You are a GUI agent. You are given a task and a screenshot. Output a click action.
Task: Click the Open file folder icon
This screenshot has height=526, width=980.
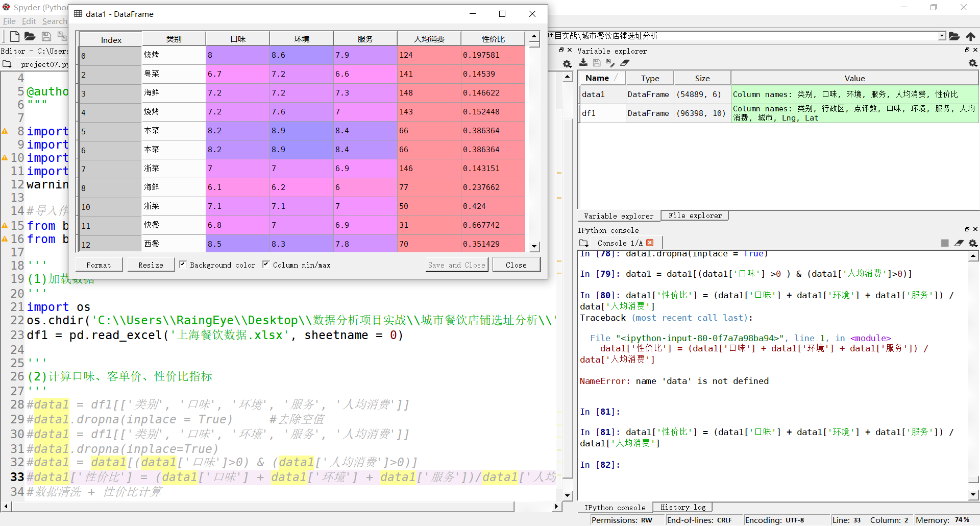30,36
